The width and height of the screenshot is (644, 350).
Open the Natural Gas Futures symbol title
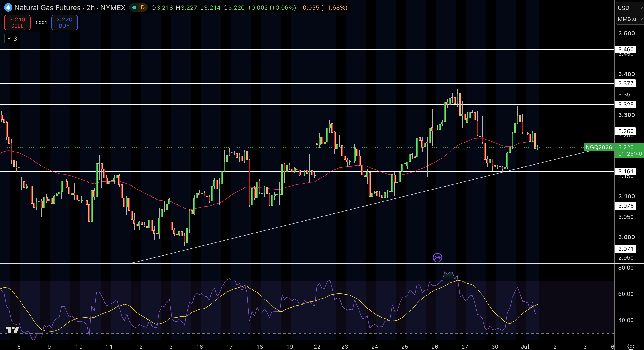70,8
